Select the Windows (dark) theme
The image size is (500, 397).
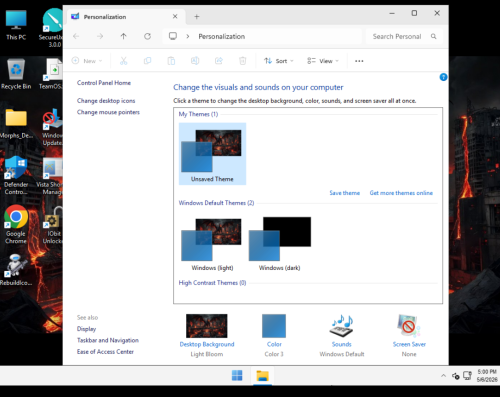click(280, 244)
